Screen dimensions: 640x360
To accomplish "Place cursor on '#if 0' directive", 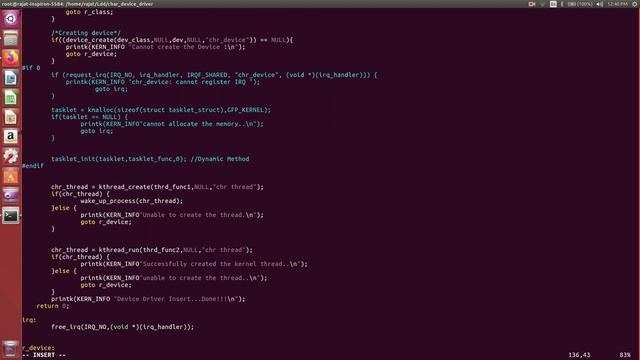I will pos(31,68).
